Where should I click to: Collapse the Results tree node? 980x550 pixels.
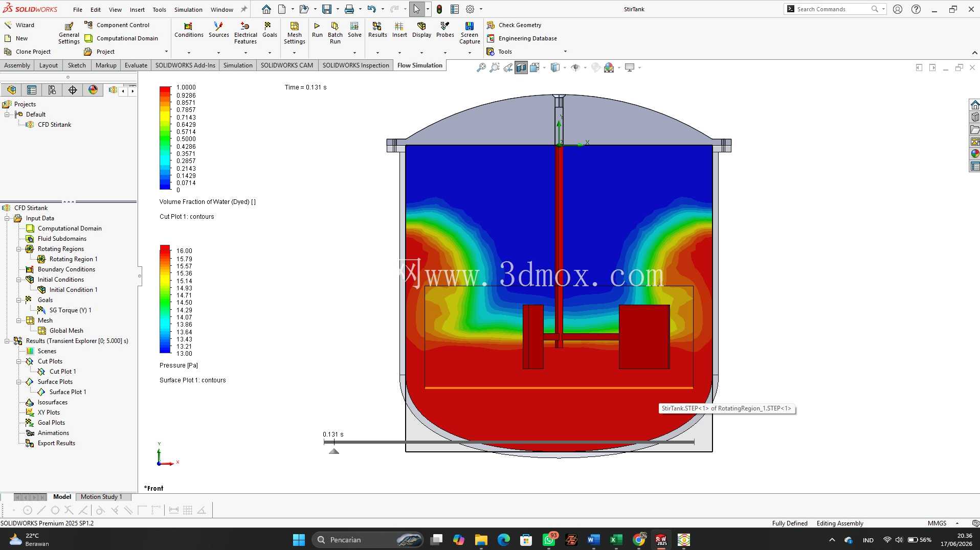(x=7, y=341)
